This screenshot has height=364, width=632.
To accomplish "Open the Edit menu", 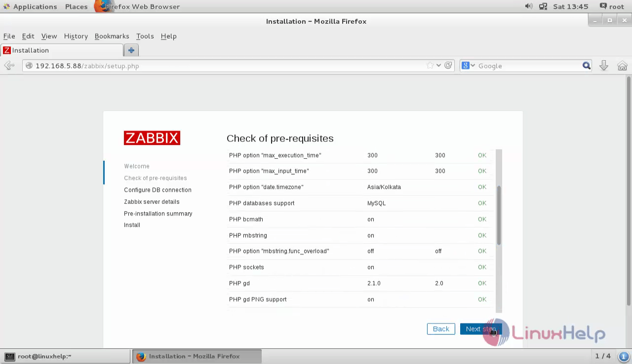I will 28,36.
